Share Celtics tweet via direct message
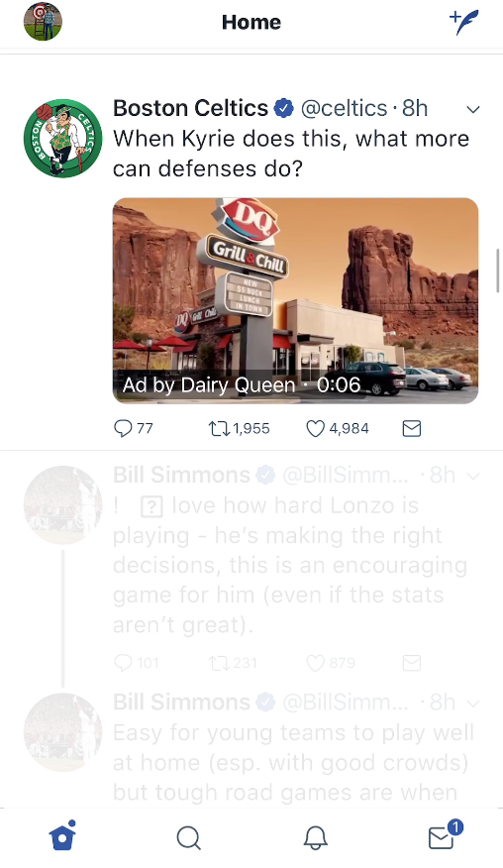503x868 pixels. tap(412, 428)
